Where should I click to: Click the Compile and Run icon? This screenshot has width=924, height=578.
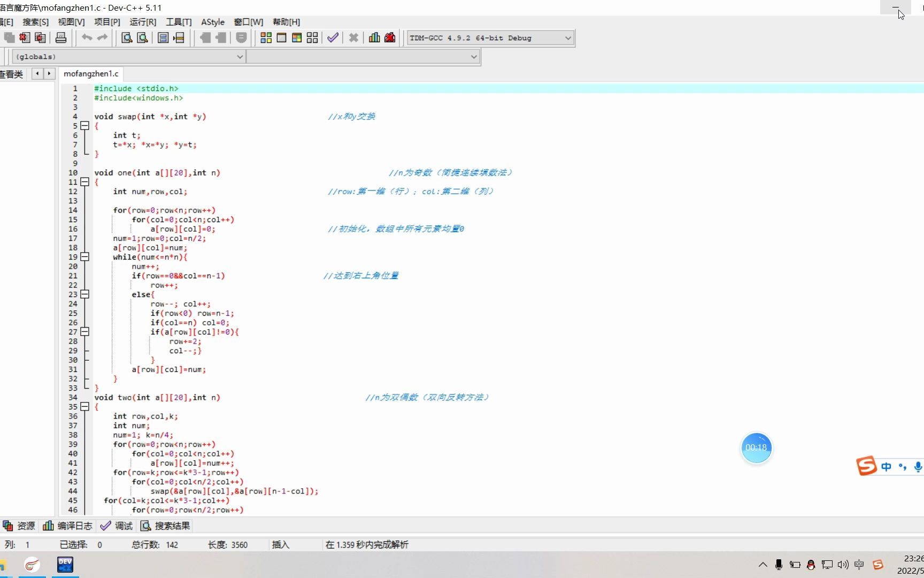click(297, 37)
